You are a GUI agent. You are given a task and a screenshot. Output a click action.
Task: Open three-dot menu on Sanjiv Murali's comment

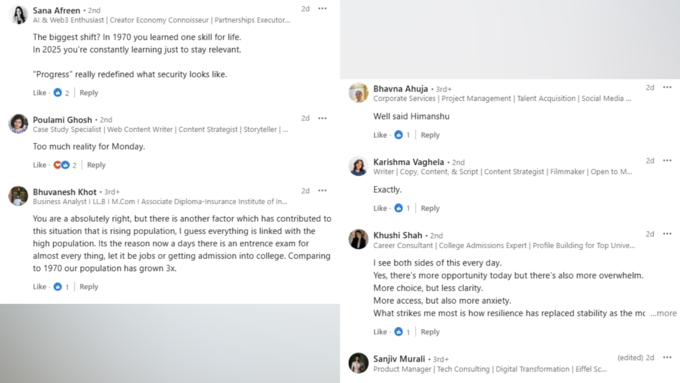(x=667, y=358)
